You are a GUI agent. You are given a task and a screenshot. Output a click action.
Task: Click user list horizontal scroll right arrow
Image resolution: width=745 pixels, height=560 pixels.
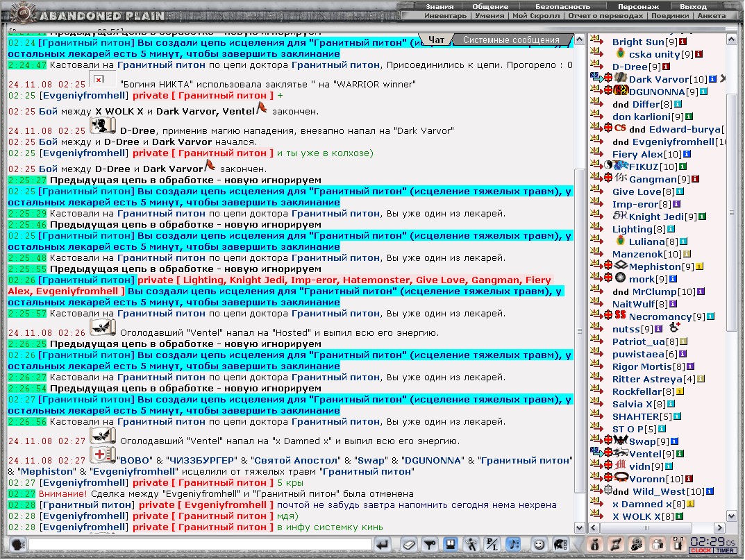coord(720,527)
